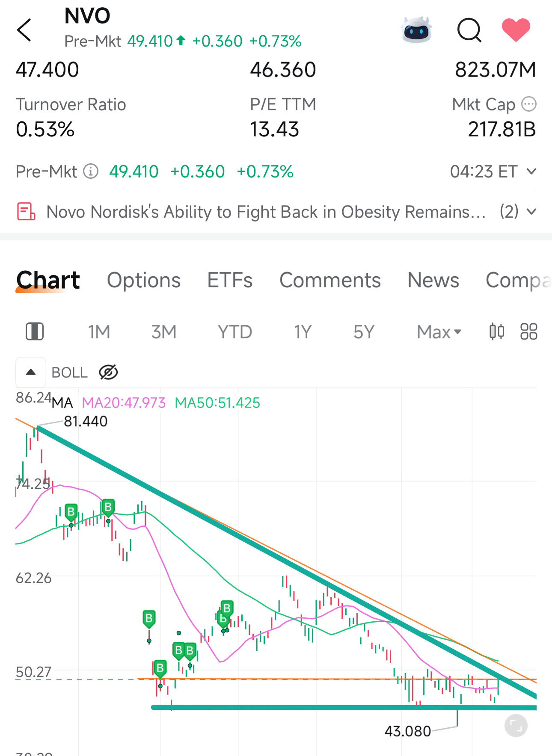Select the YTD chart range
This screenshot has width=552, height=756.
tap(234, 332)
